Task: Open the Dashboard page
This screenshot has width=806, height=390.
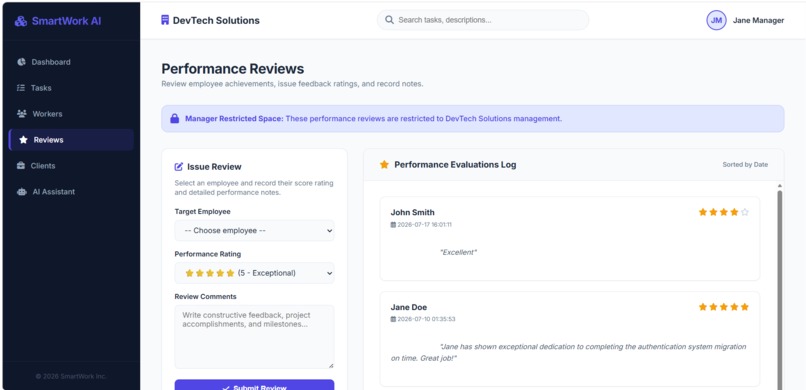Action: (71, 62)
